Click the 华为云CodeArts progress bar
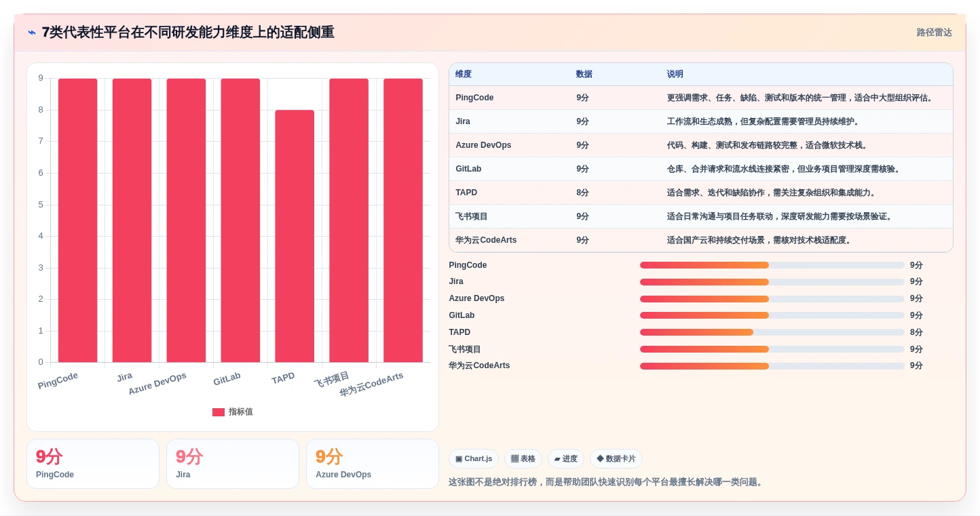Image resolution: width=980 pixels, height=516 pixels. [772, 365]
